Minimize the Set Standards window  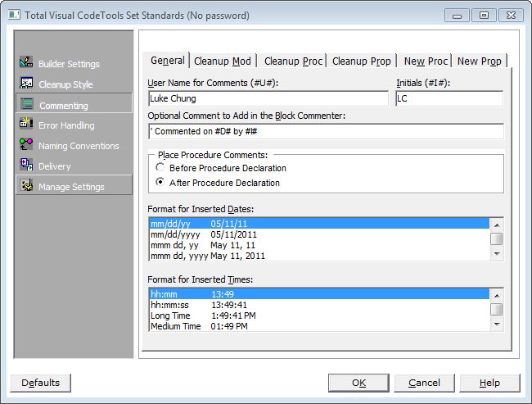[x=457, y=16]
